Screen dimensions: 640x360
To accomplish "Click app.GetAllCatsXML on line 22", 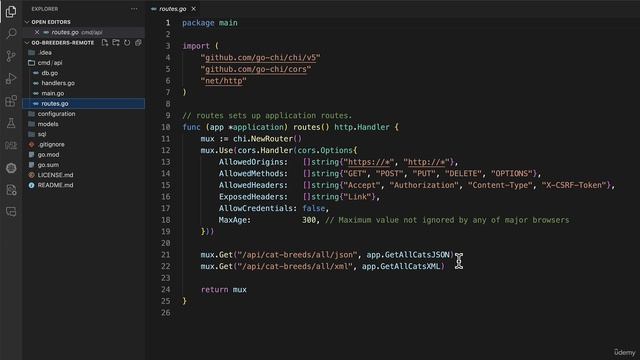I will (x=401, y=267).
